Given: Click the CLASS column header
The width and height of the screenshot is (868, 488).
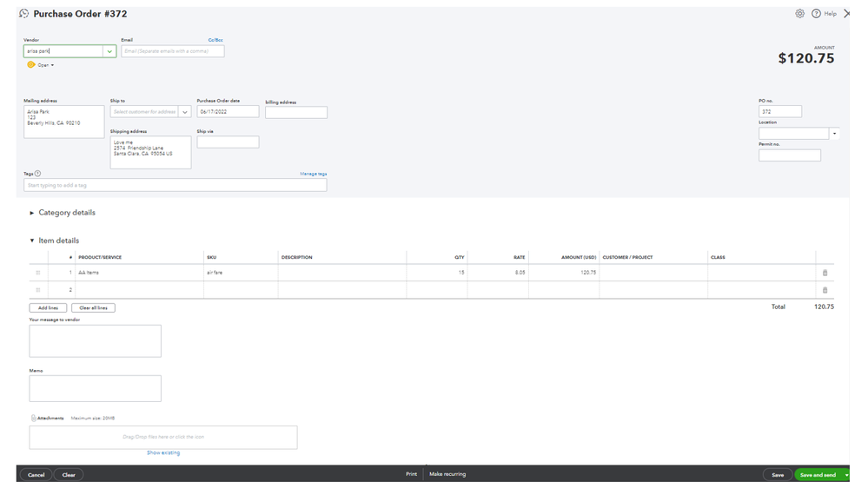Looking at the screenshot, I should point(718,257).
